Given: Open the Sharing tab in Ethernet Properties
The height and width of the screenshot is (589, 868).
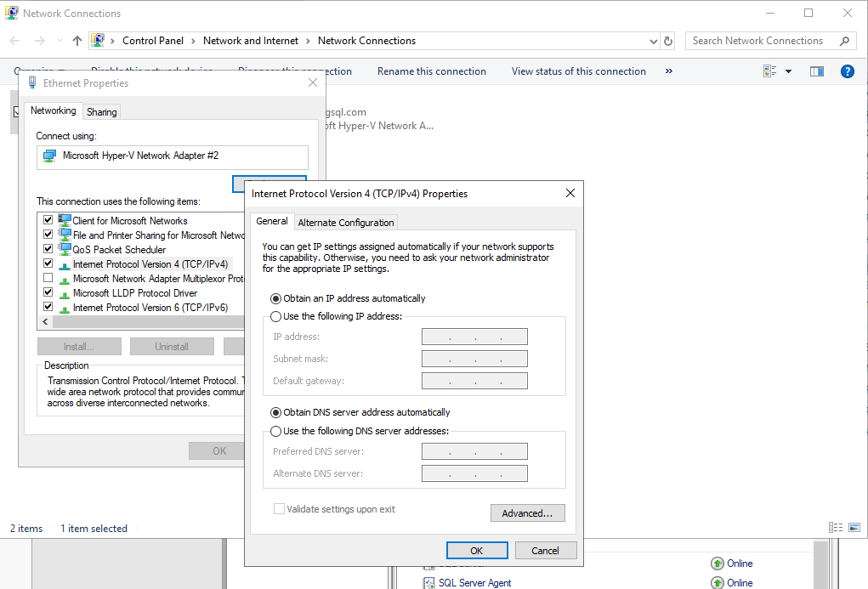Looking at the screenshot, I should (x=102, y=112).
